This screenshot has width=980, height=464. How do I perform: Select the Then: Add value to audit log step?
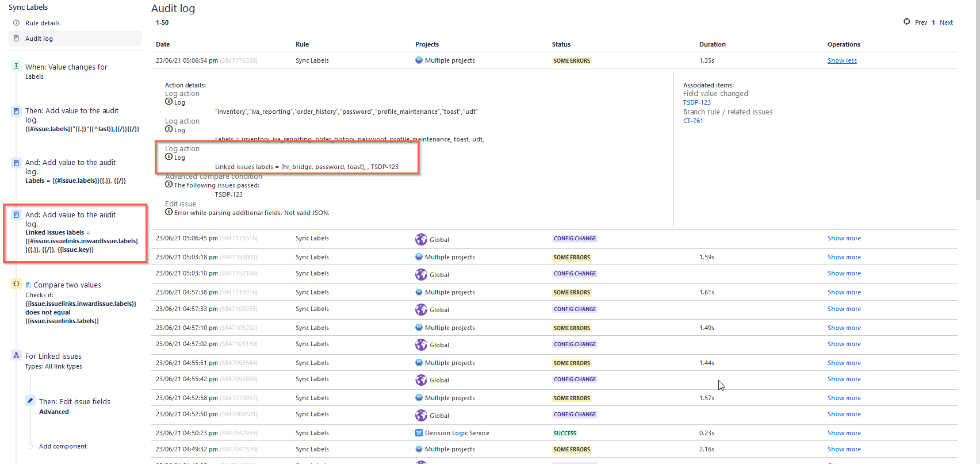tap(75, 120)
